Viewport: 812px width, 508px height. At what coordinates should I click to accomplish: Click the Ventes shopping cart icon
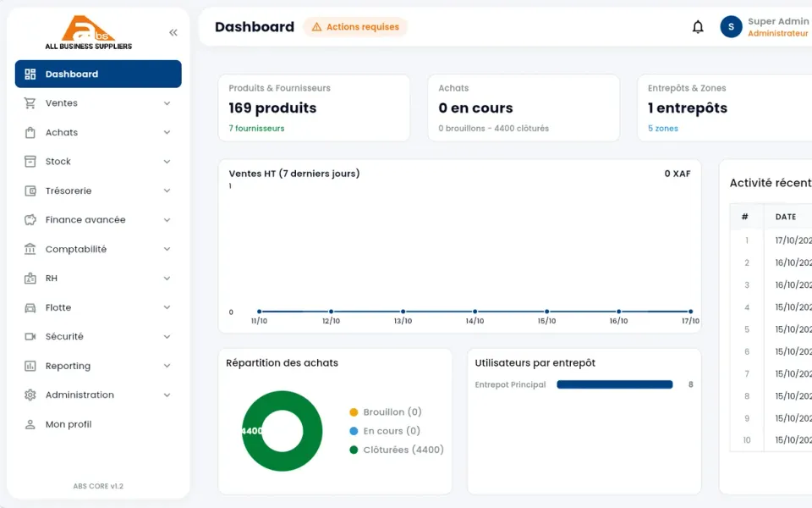click(30, 103)
